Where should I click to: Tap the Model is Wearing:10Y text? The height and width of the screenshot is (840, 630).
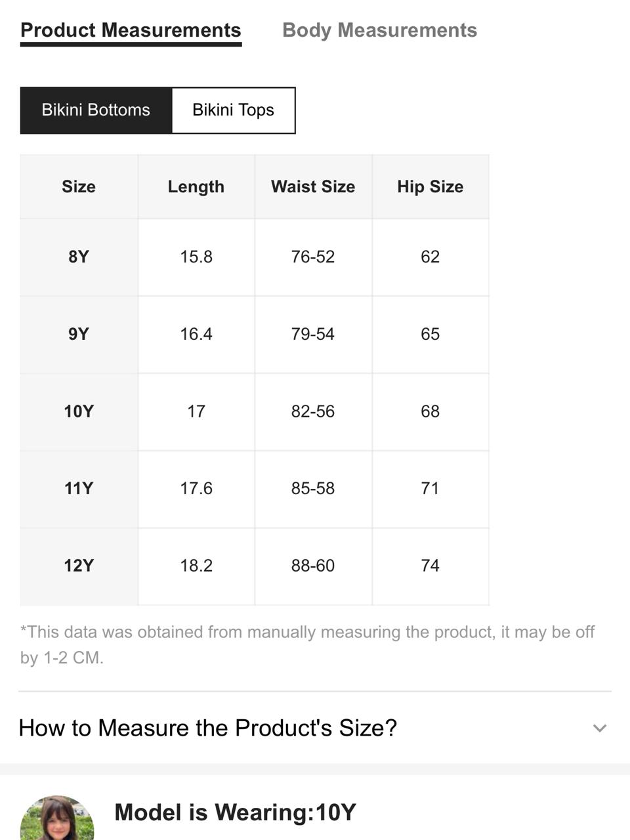235,812
